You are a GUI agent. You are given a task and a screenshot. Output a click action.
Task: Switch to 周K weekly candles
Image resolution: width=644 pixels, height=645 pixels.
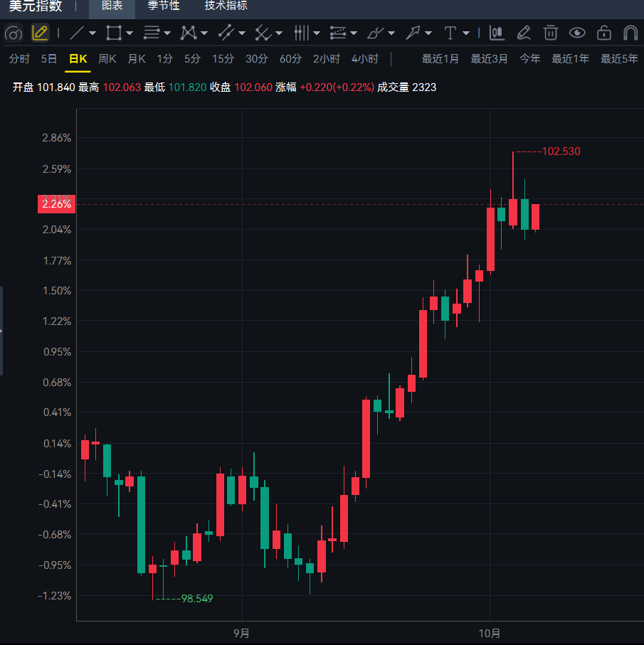tap(107, 59)
